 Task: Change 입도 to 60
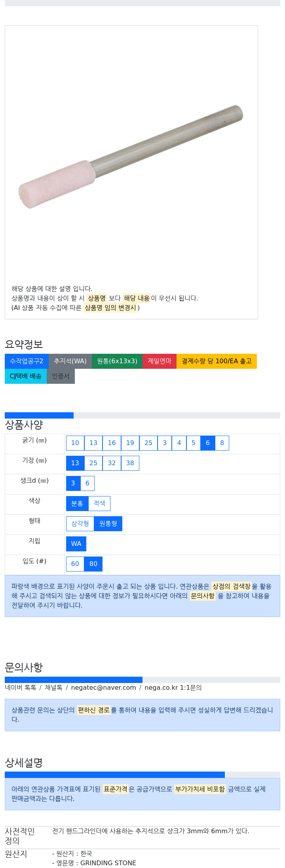[75, 564]
